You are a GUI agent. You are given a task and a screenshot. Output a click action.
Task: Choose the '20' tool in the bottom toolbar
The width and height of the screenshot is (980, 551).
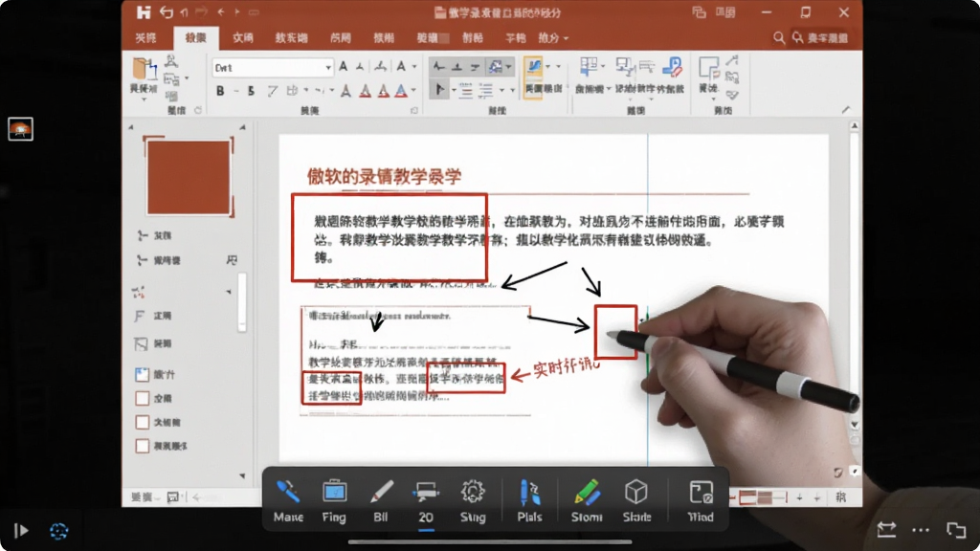(x=426, y=500)
